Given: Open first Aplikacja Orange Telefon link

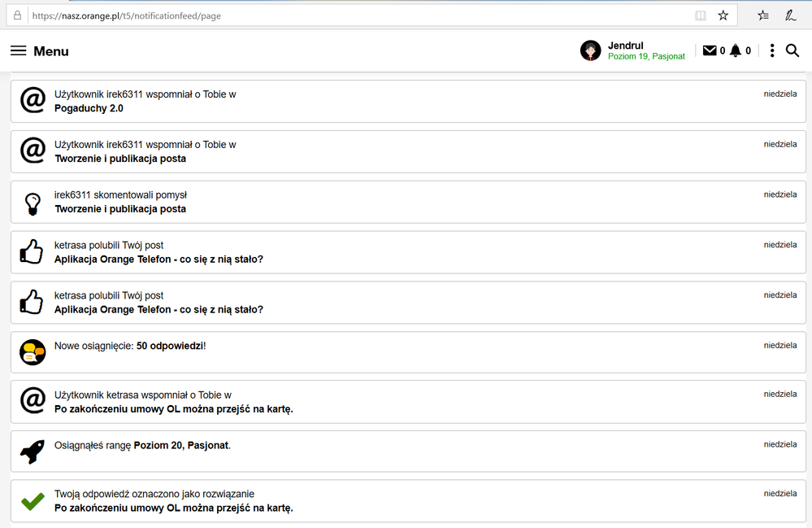Looking at the screenshot, I should pyautogui.click(x=158, y=260).
